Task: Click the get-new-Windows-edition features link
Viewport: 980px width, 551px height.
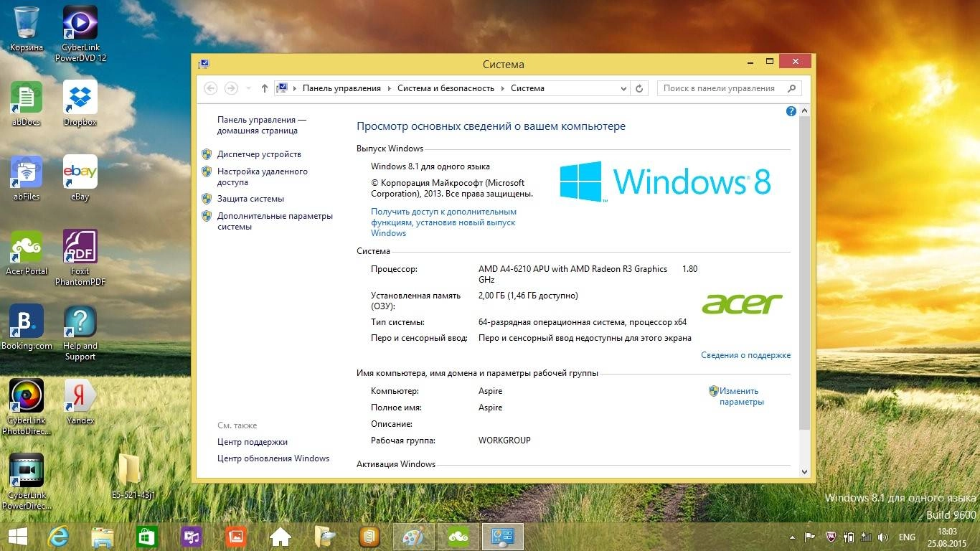Action: click(443, 222)
